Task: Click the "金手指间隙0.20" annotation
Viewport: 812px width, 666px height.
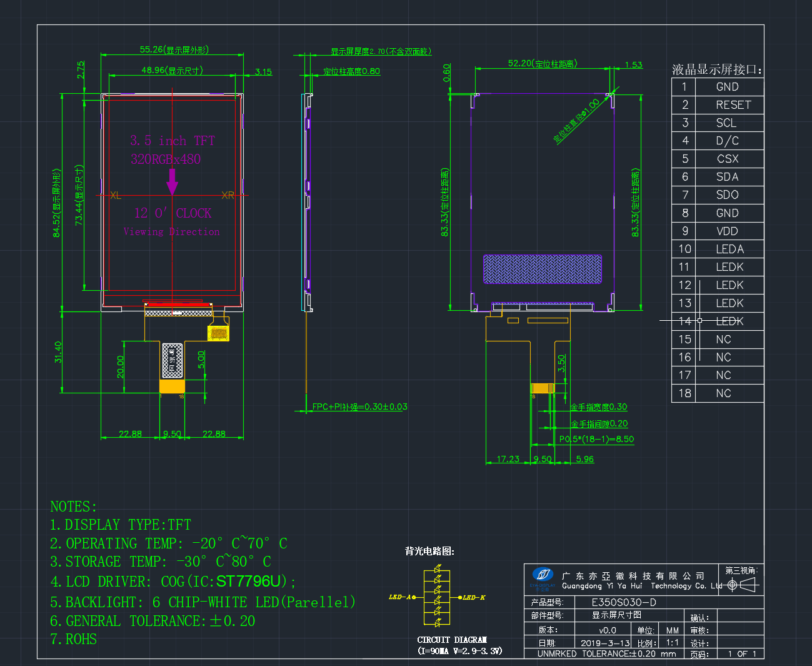Action: (x=599, y=424)
